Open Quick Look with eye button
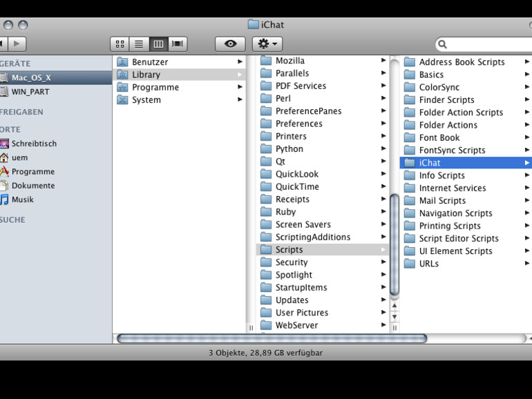This screenshot has width=532, height=399. pyautogui.click(x=230, y=43)
